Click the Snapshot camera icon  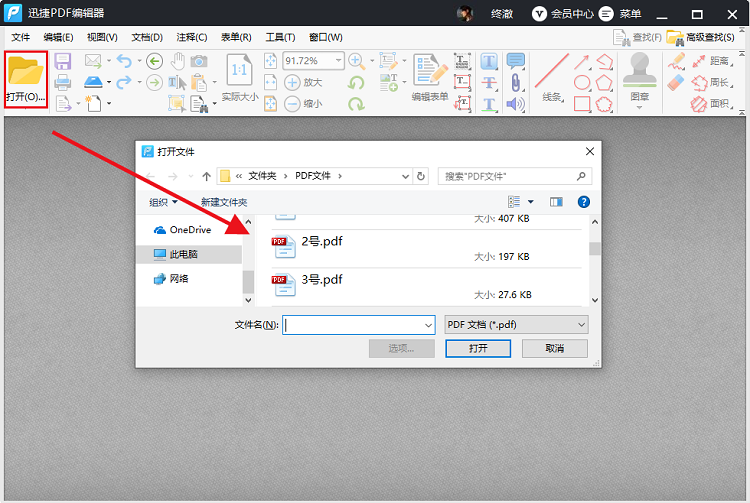click(x=199, y=61)
